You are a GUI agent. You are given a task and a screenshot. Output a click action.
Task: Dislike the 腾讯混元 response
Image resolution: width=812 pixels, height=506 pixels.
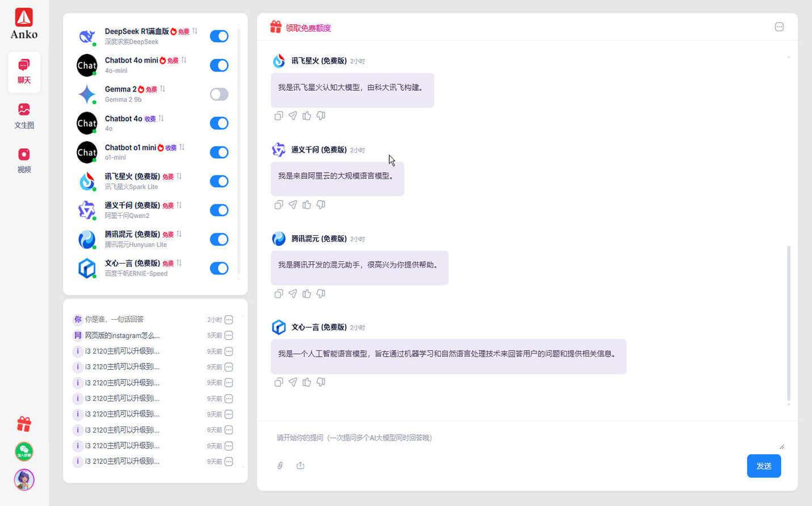tap(321, 294)
